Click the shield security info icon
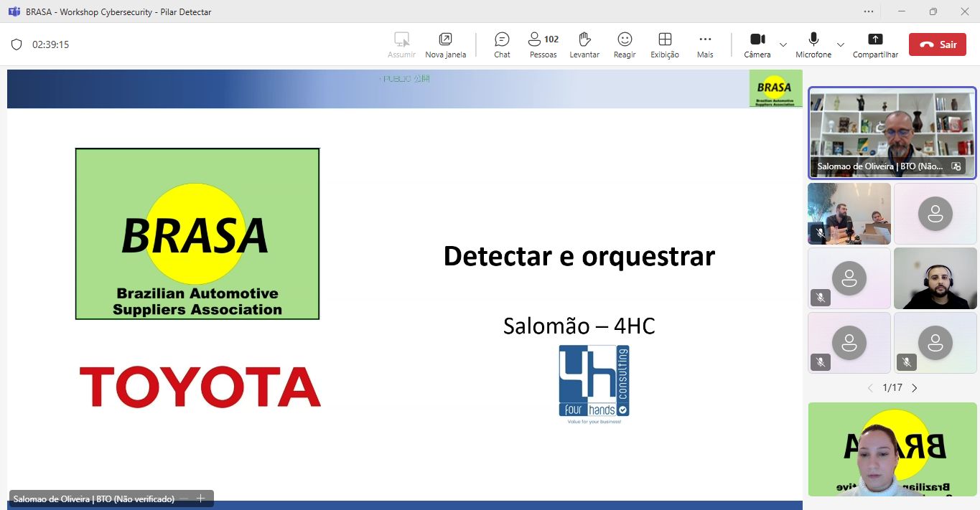The width and height of the screenshot is (980, 510). 17,44
